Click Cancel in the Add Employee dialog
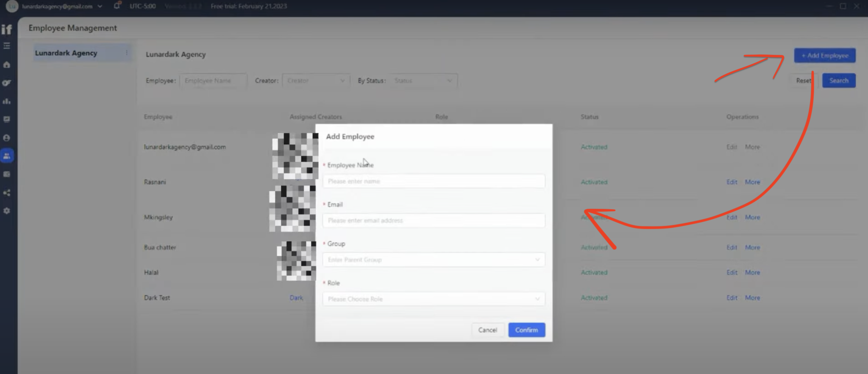Image resolution: width=868 pixels, height=374 pixels. (487, 330)
